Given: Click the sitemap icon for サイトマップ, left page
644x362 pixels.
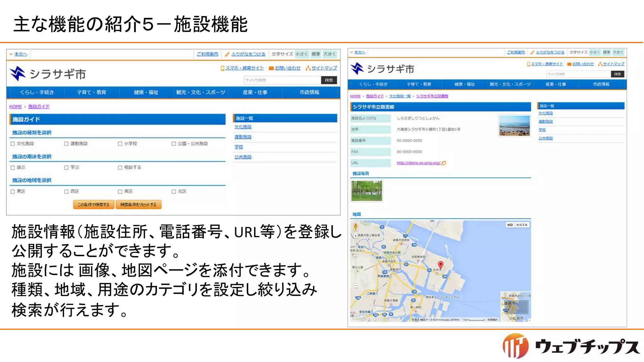Looking at the screenshot, I should click(308, 68).
